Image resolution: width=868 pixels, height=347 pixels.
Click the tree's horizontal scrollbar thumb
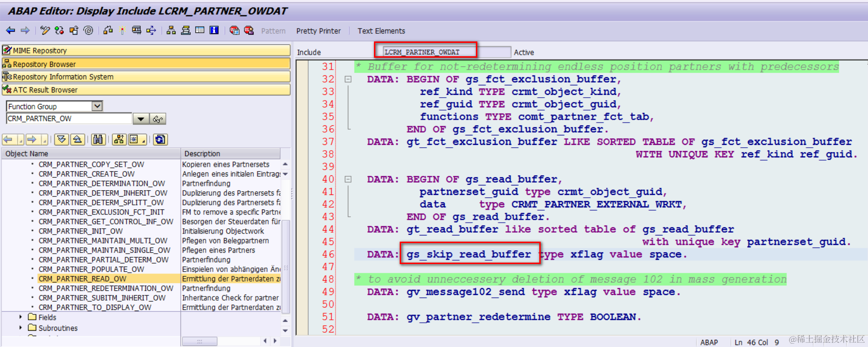coord(200,341)
